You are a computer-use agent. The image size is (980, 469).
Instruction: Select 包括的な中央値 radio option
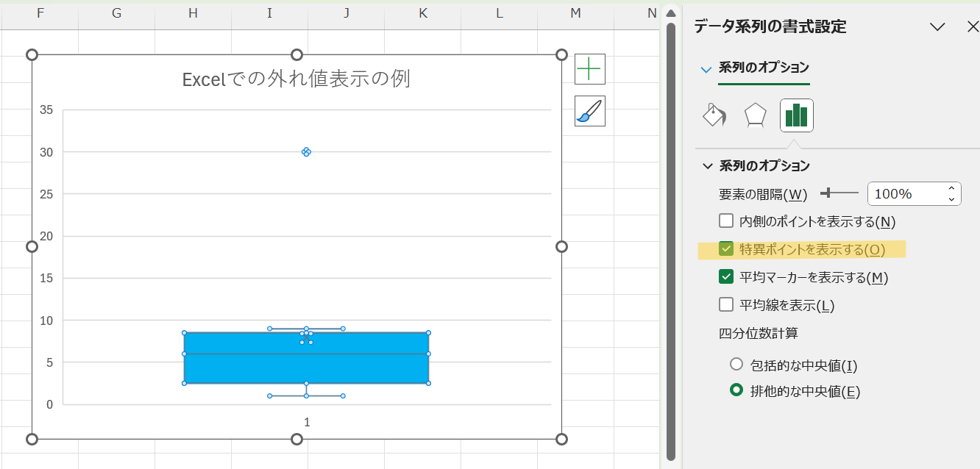[x=736, y=365]
